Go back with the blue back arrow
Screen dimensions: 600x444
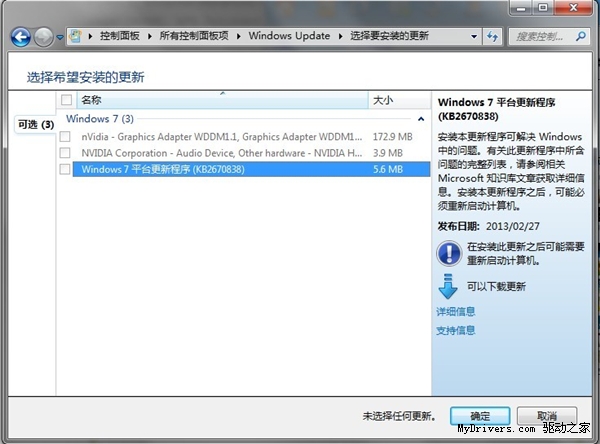click(21, 38)
